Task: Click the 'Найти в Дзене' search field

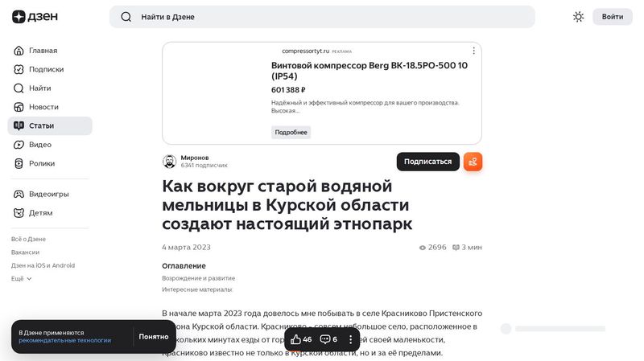Action: coord(322,17)
